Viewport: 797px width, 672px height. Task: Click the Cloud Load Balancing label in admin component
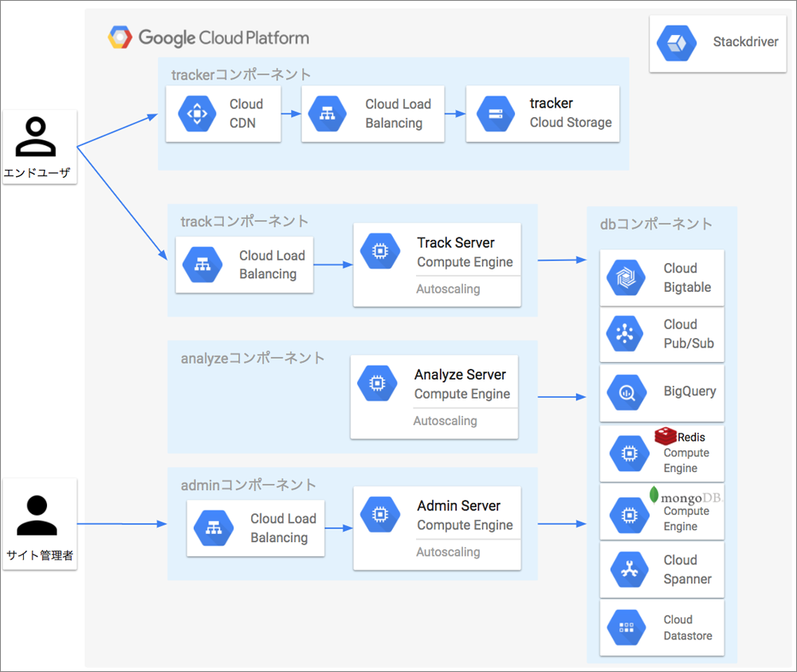tap(283, 529)
